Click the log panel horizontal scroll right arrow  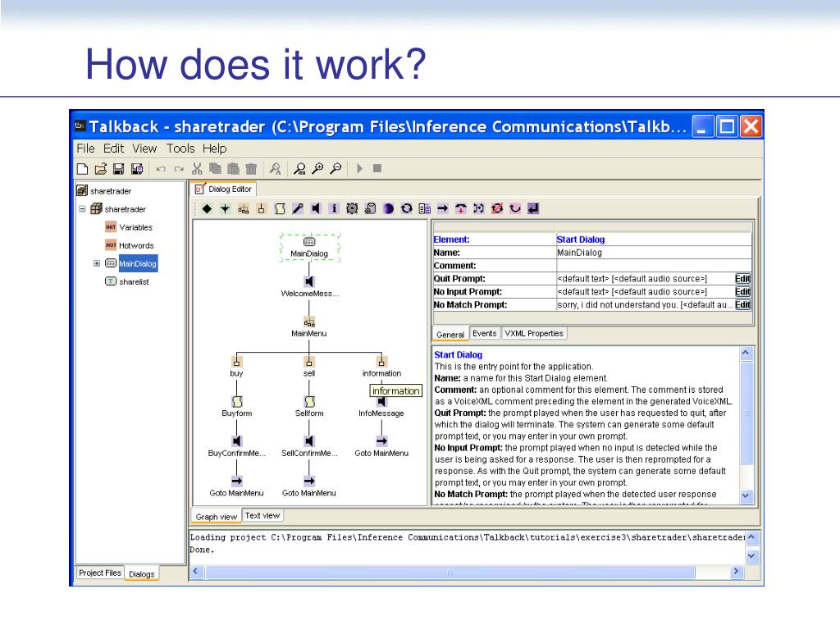(x=736, y=572)
